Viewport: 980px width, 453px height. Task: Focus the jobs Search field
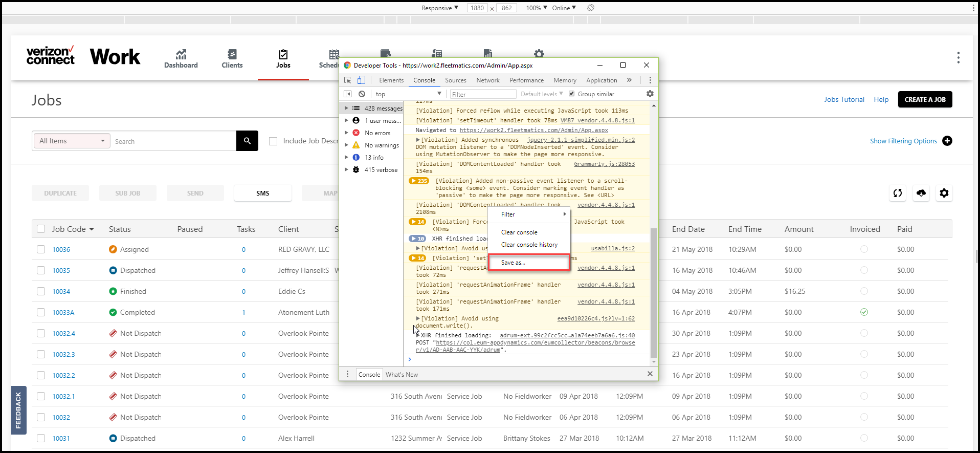tap(174, 141)
